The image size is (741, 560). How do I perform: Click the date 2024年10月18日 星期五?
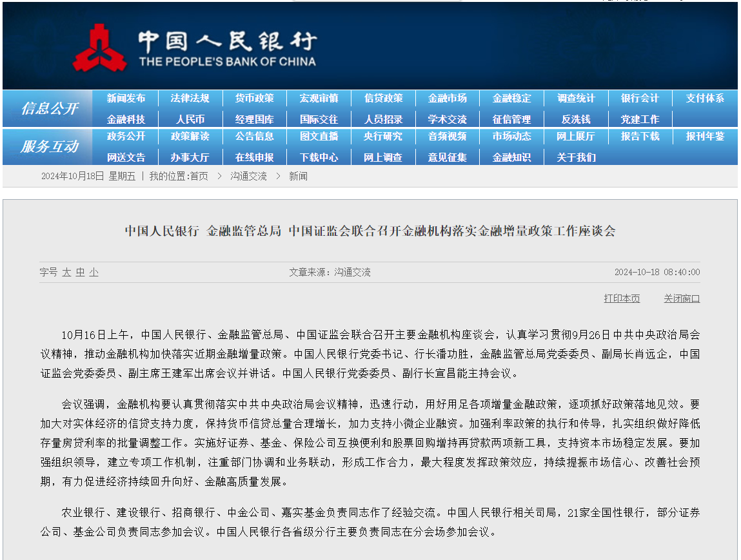click(88, 176)
